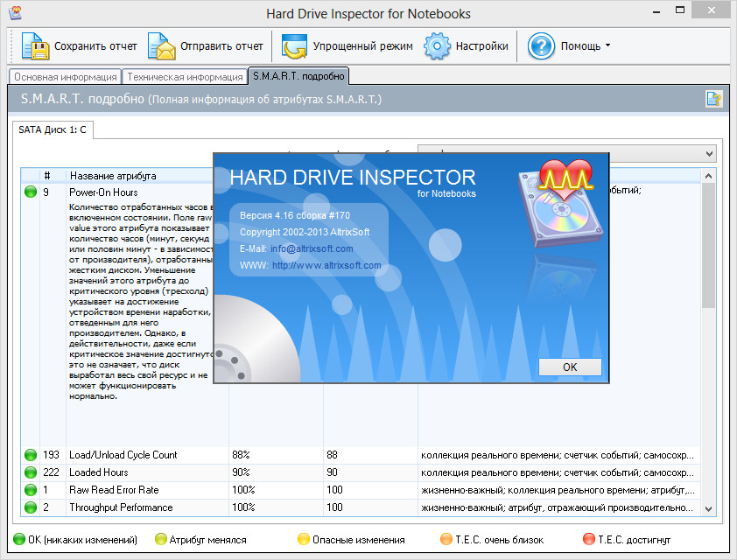This screenshot has height=560, width=737.
Task: Switch to the Основная информация tab
Action: coord(66,77)
